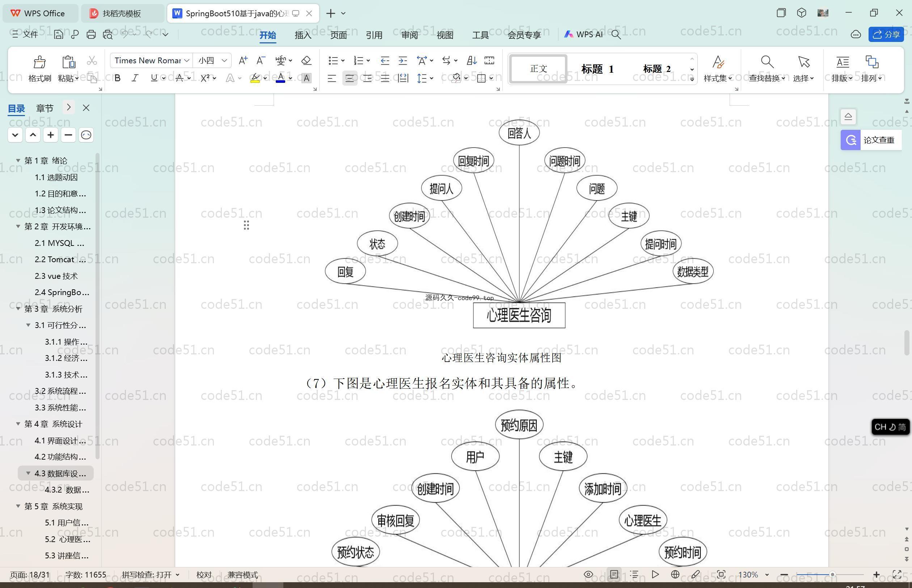The width and height of the screenshot is (912, 588).
Task: Click the Distributed alignment icon
Action: click(x=403, y=78)
